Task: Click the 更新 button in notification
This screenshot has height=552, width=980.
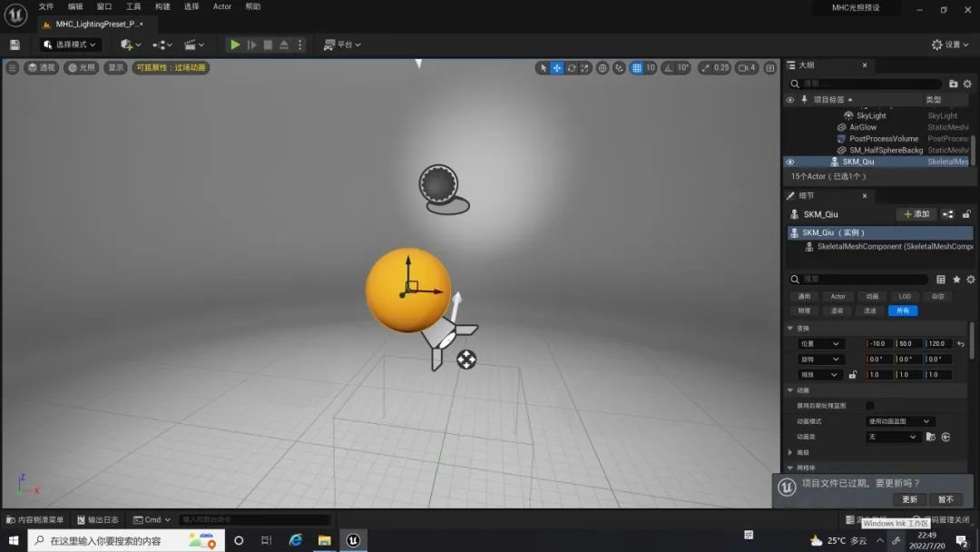Action: coord(909,499)
